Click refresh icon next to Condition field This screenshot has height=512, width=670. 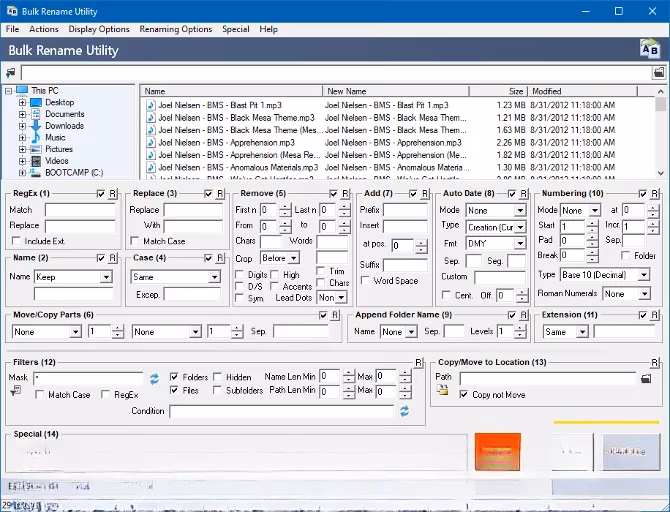tap(404, 411)
